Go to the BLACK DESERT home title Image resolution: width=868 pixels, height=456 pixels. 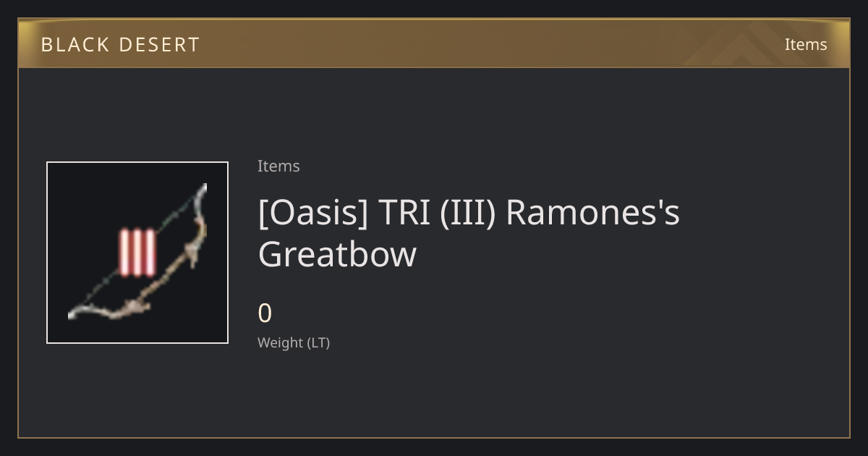coord(120,44)
